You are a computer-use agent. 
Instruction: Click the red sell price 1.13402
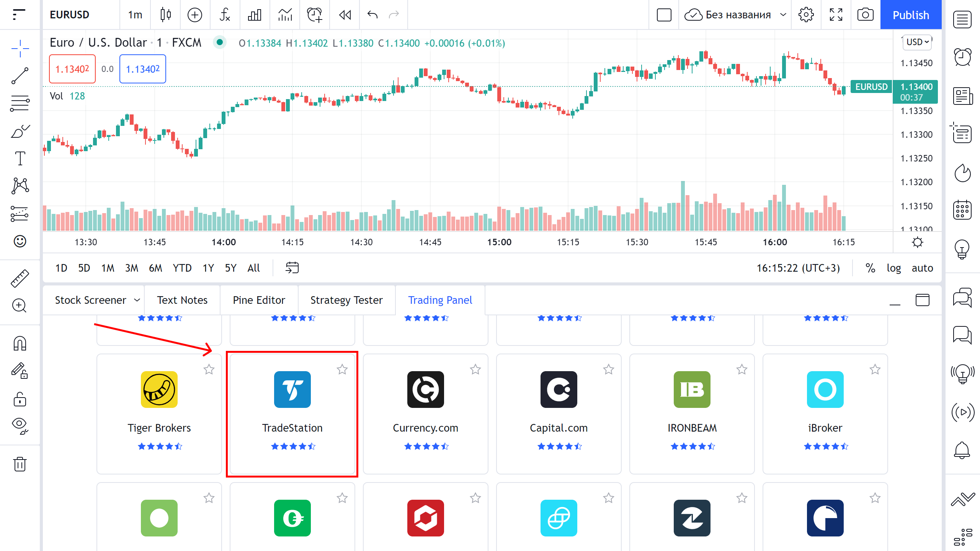click(72, 69)
